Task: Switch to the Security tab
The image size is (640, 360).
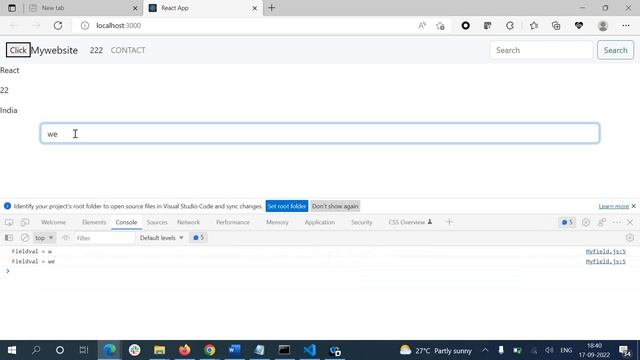Action: tap(362, 222)
